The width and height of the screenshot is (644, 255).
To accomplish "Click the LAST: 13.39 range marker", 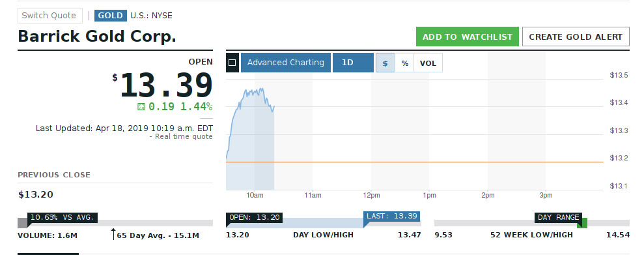I will [392, 217].
